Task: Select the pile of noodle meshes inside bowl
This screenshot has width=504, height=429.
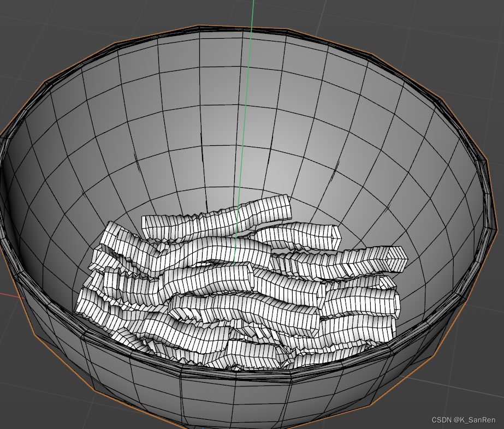Action: pyautogui.click(x=241, y=283)
